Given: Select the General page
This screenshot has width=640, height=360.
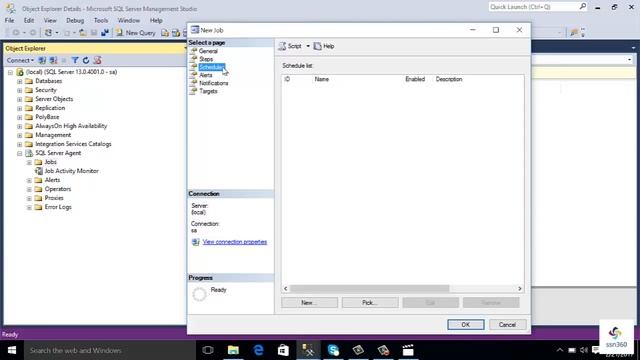Looking at the screenshot, I should click(208, 51).
